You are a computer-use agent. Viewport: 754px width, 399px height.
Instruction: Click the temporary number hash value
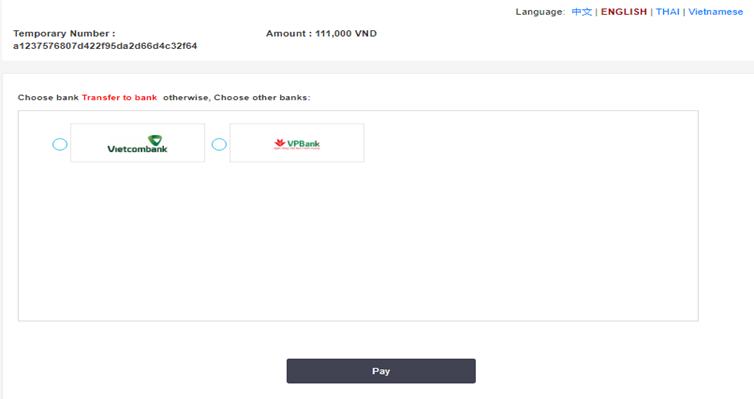(x=105, y=46)
